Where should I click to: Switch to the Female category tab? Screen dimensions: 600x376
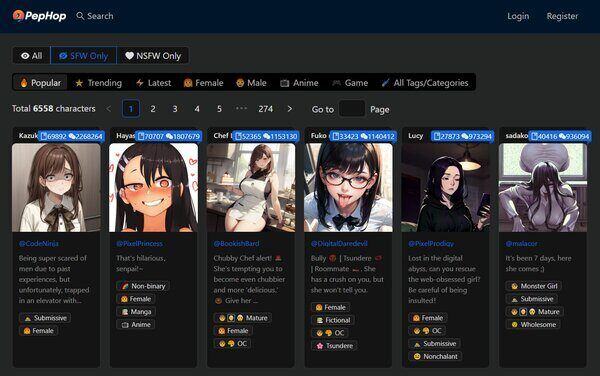pyautogui.click(x=204, y=83)
